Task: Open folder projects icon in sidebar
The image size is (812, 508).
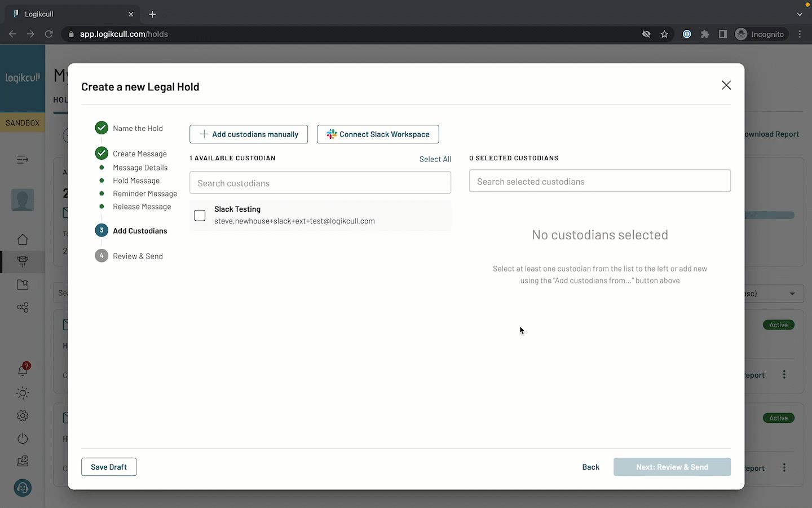Action: click(x=23, y=284)
